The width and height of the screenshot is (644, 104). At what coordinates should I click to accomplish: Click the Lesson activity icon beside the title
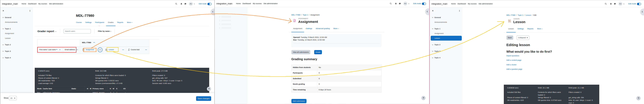tap(509, 21)
